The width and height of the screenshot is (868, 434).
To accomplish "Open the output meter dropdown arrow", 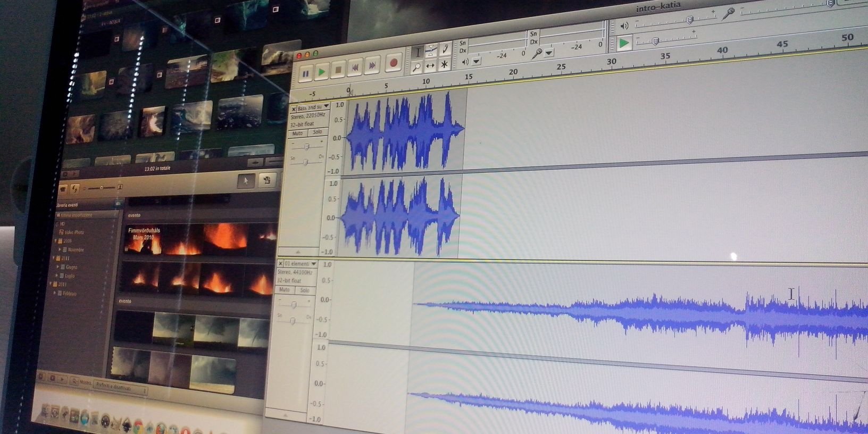I will (476, 61).
